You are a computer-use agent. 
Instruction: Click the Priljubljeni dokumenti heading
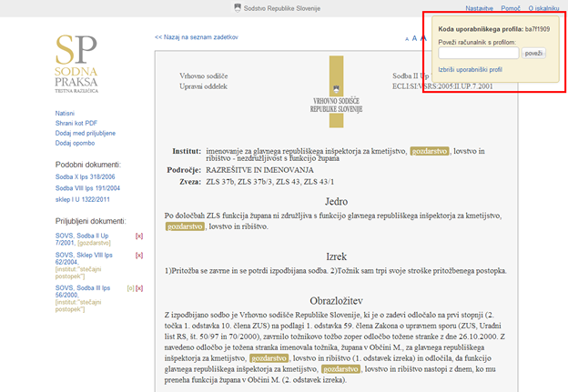coord(90,221)
